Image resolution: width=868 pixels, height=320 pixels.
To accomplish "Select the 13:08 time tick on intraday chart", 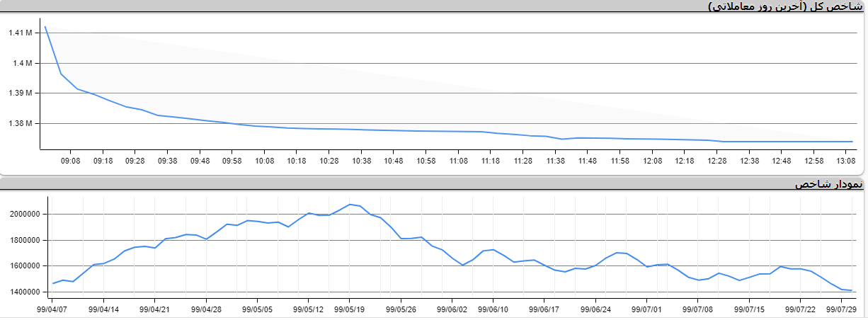I will (846, 161).
